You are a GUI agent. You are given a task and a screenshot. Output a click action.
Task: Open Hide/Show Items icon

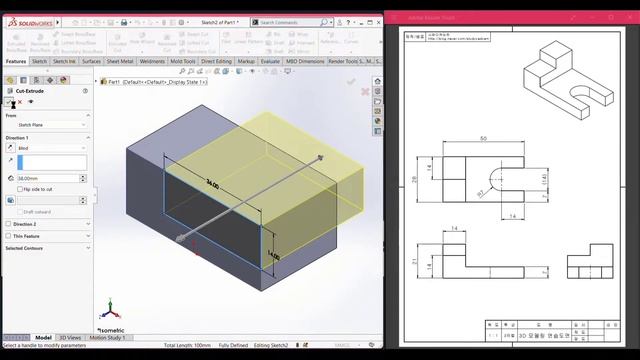[x=252, y=71]
